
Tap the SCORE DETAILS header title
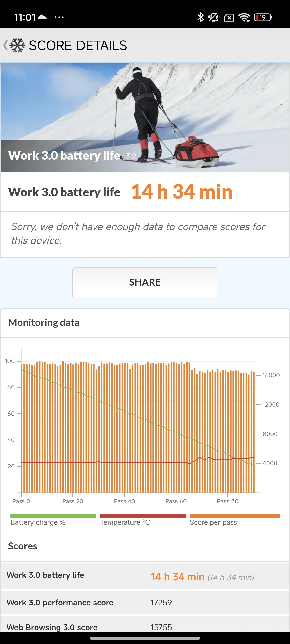tap(78, 46)
